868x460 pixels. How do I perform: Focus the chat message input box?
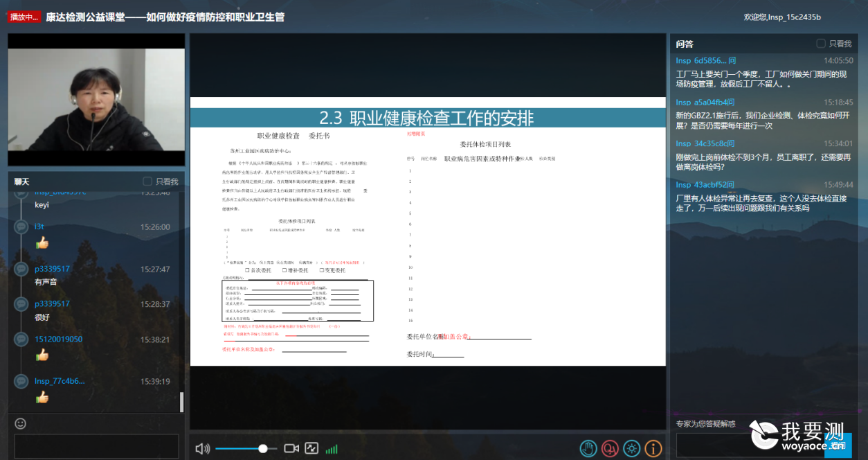(96, 446)
